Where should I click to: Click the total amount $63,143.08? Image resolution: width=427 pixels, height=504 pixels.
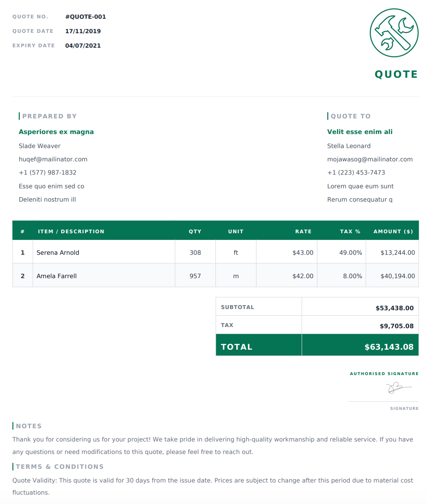click(x=389, y=347)
